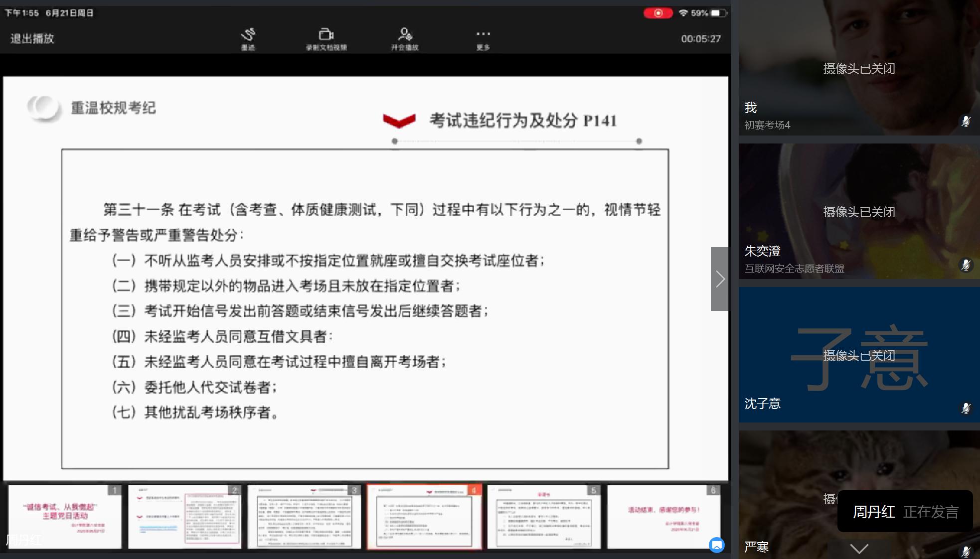Click the battery status icon
The height and width of the screenshot is (559, 980).
[x=718, y=13]
